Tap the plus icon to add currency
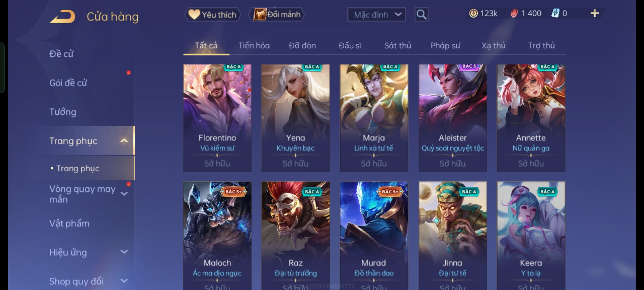The image size is (644, 290). click(x=595, y=13)
